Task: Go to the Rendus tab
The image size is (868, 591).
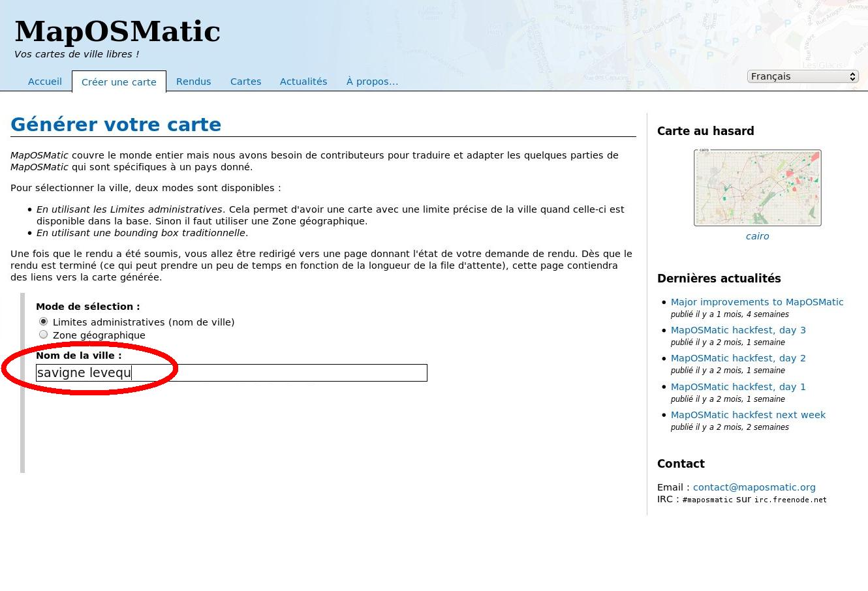Action: coord(193,82)
